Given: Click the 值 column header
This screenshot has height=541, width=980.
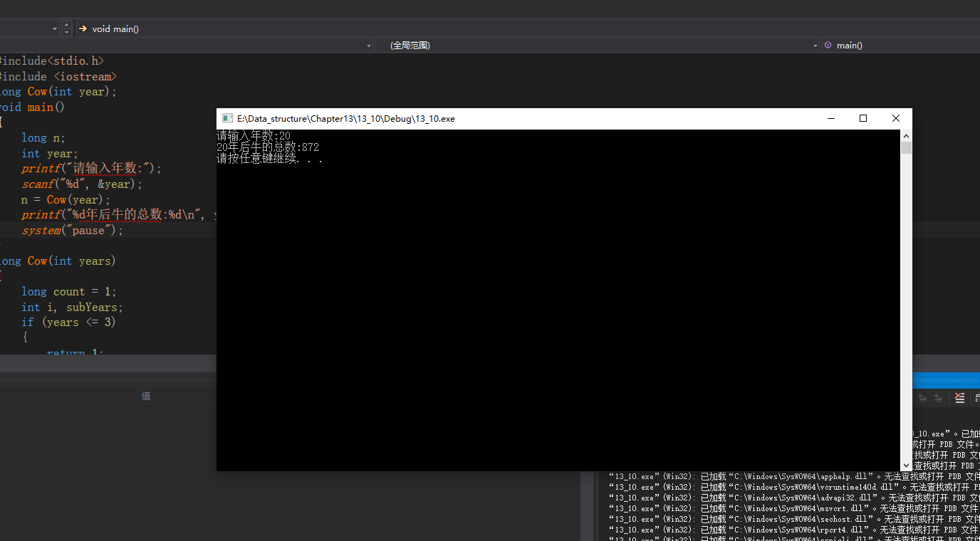Looking at the screenshot, I should click(146, 396).
